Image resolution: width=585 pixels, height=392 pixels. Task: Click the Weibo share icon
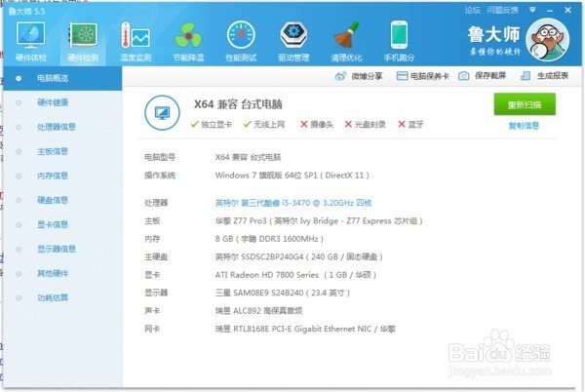340,76
